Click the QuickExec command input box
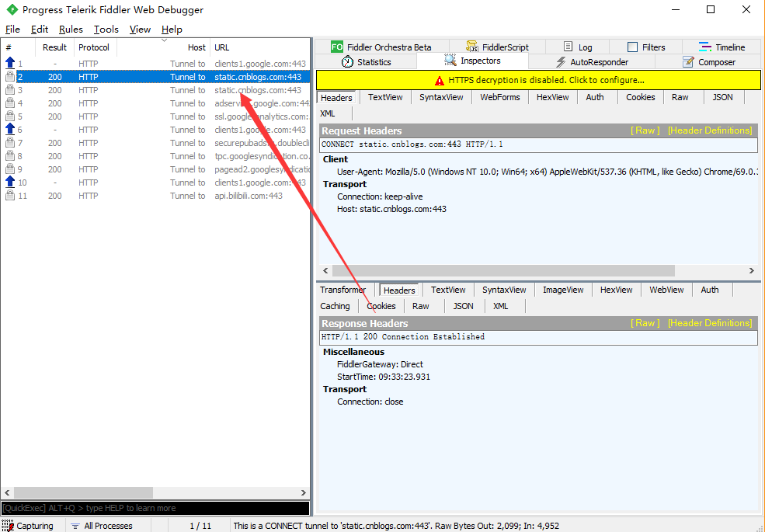The width and height of the screenshot is (765, 532). [155, 508]
